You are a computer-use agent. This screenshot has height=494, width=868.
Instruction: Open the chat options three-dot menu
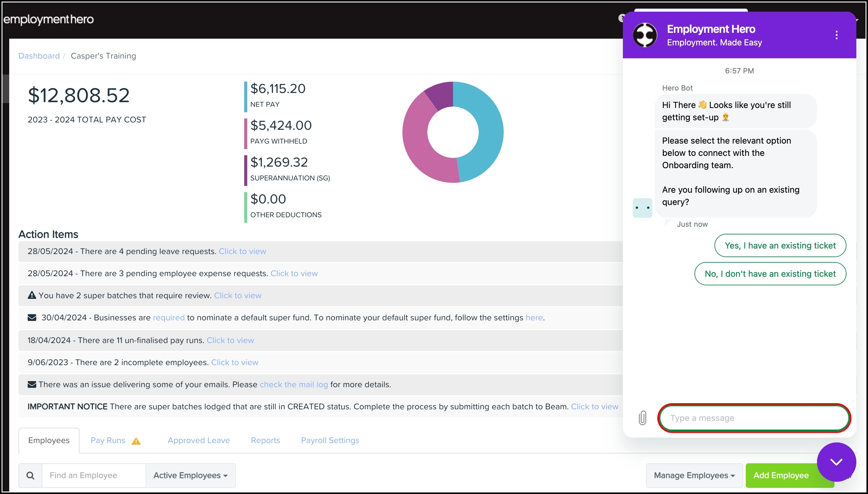point(836,35)
